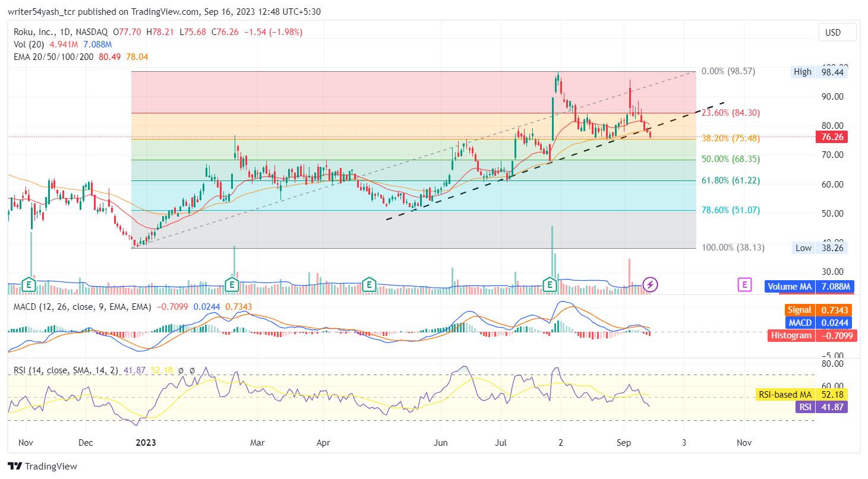868x479 pixels.
Task: Select the 23.60% (84.30) Fibonacci level
Action: pyautogui.click(x=731, y=113)
